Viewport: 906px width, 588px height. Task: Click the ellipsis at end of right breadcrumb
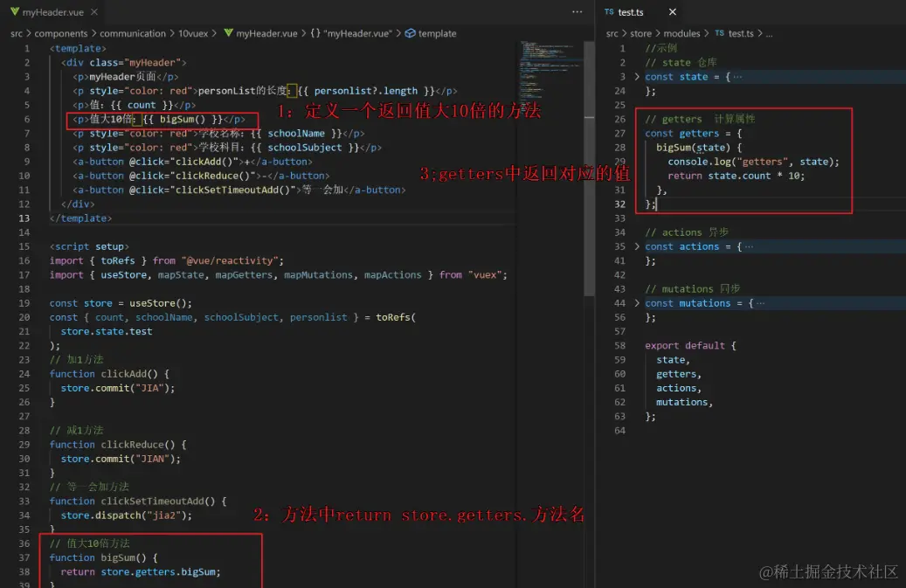click(769, 33)
